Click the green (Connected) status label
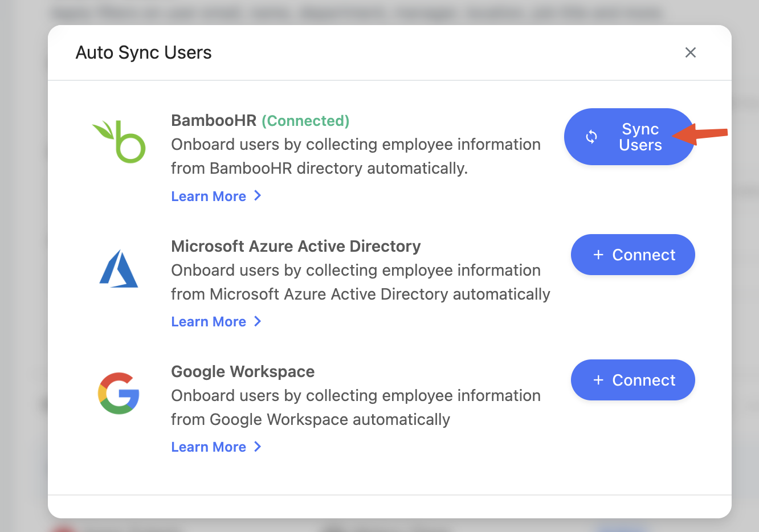Screen dimensions: 759x532 [305, 121]
